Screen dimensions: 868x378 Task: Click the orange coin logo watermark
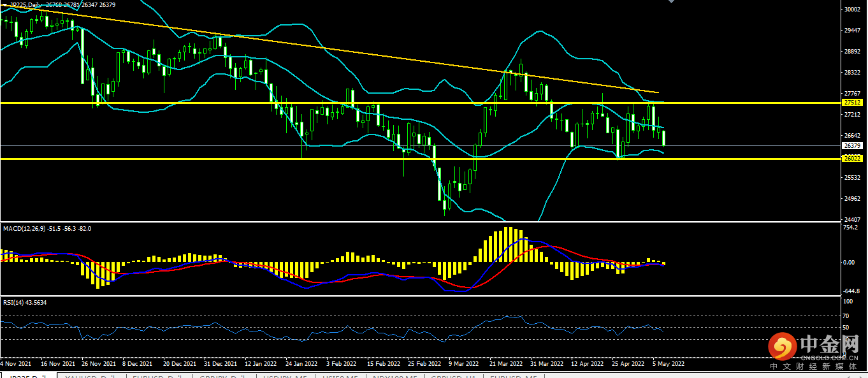point(782,346)
